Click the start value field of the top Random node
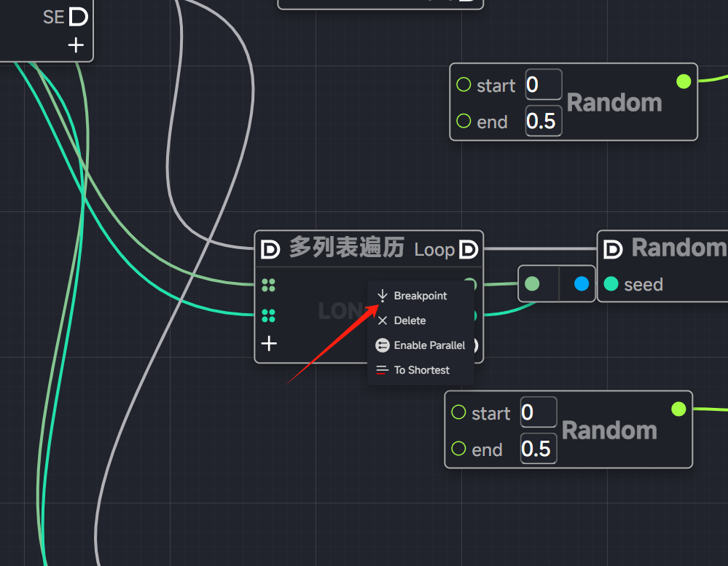This screenshot has width=728, height=566. [x=543, y=85]
